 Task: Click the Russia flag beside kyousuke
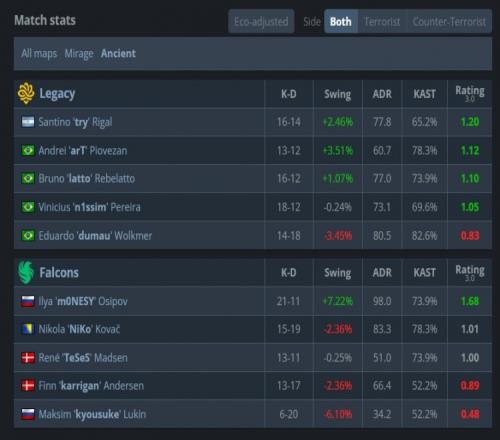(x=28, y=414)
